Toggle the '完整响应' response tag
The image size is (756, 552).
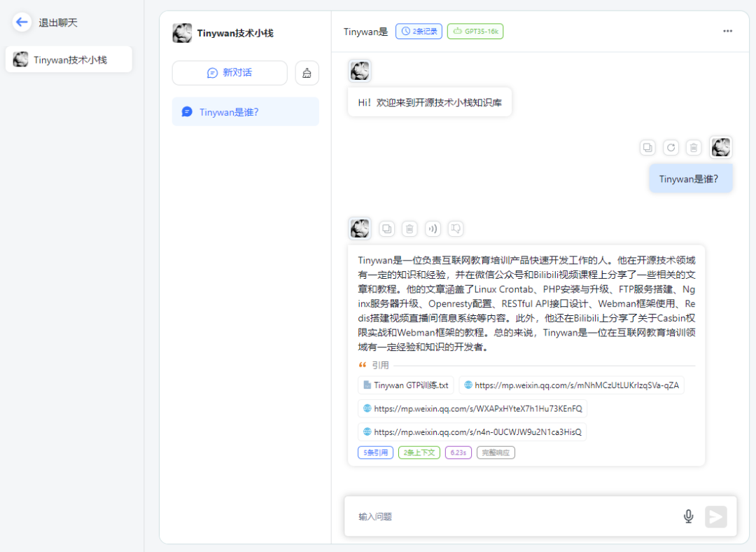pyautogui.click(x=495, y=453)
